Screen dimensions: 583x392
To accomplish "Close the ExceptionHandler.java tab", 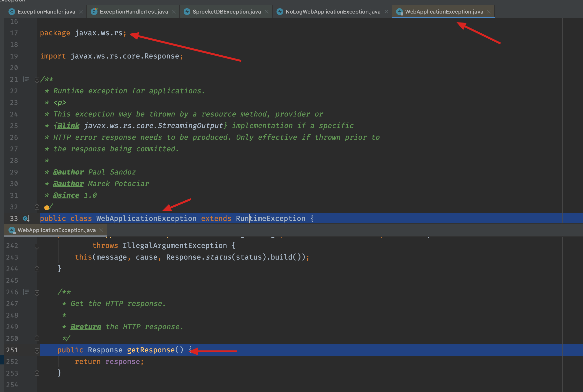I will 81,12.
